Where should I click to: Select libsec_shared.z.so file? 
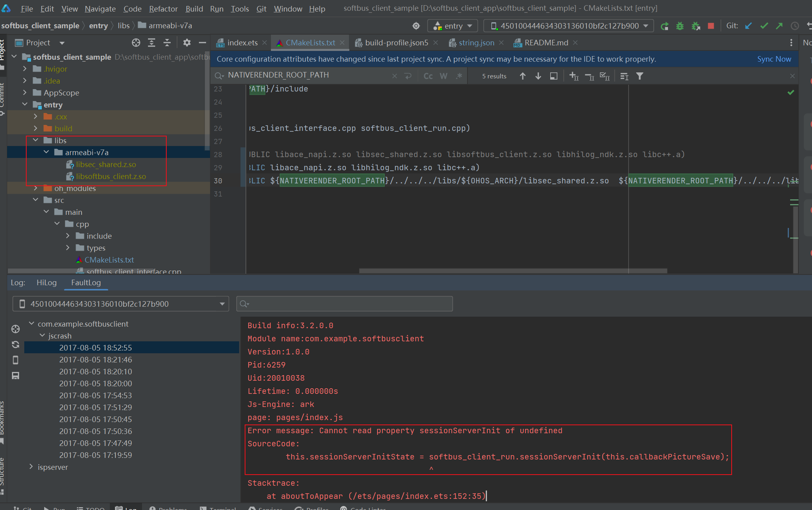click(105, 164)
